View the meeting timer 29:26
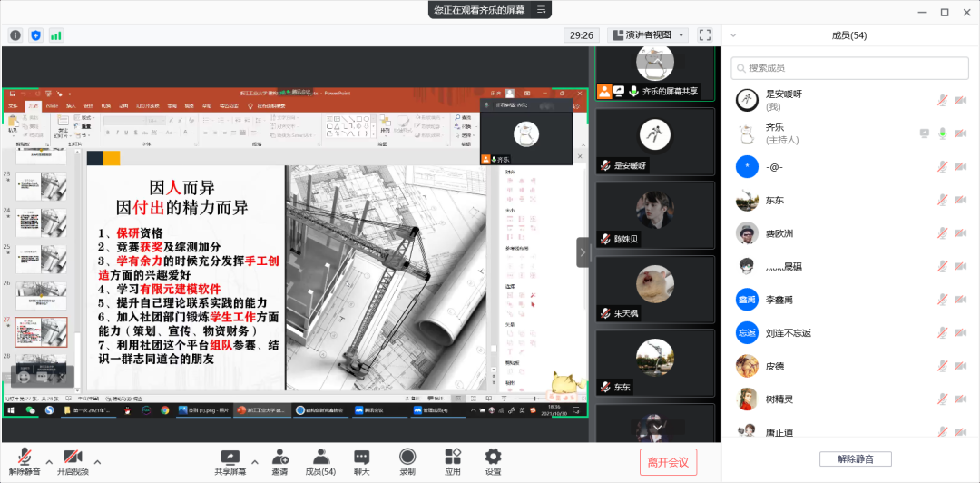The image size is (980, 483). 582,35
